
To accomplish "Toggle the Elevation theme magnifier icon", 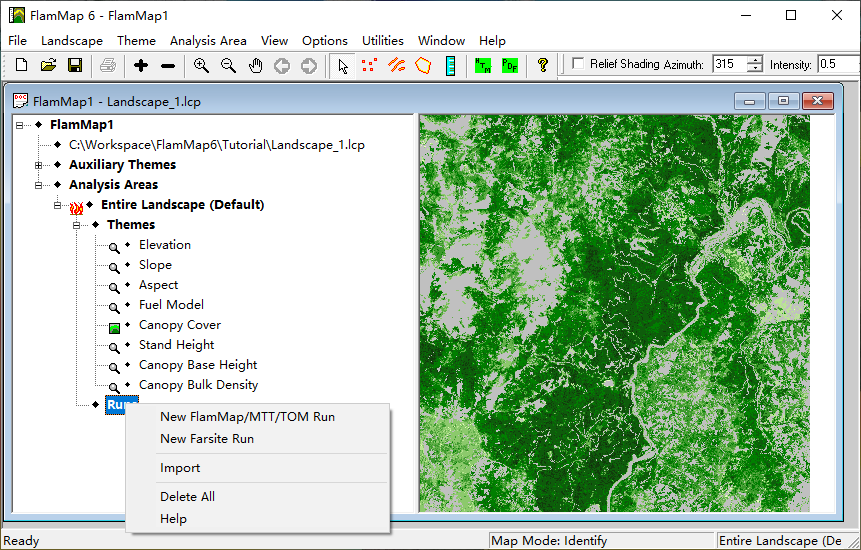I will 115,246.
